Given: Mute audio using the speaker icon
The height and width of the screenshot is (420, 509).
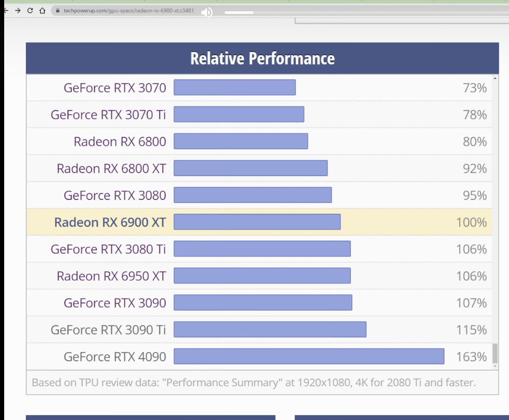Looking at the screenshot, I should coord(207,13).
